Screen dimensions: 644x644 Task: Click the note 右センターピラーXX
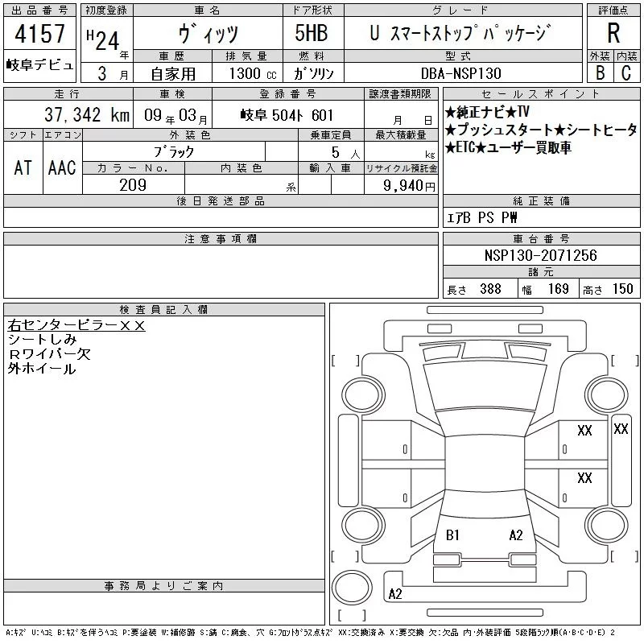[x=76, y=325]
